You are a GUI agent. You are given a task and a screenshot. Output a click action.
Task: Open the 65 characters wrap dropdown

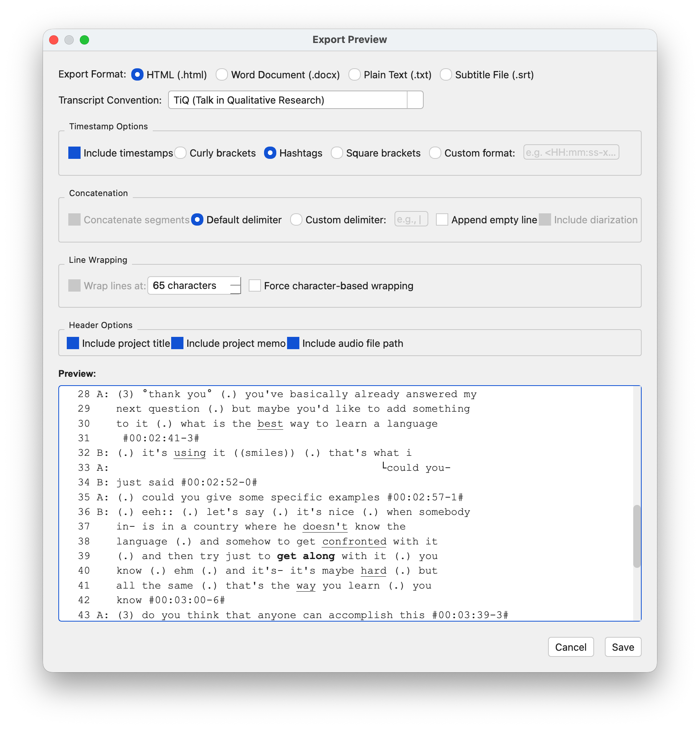(194, 285)
